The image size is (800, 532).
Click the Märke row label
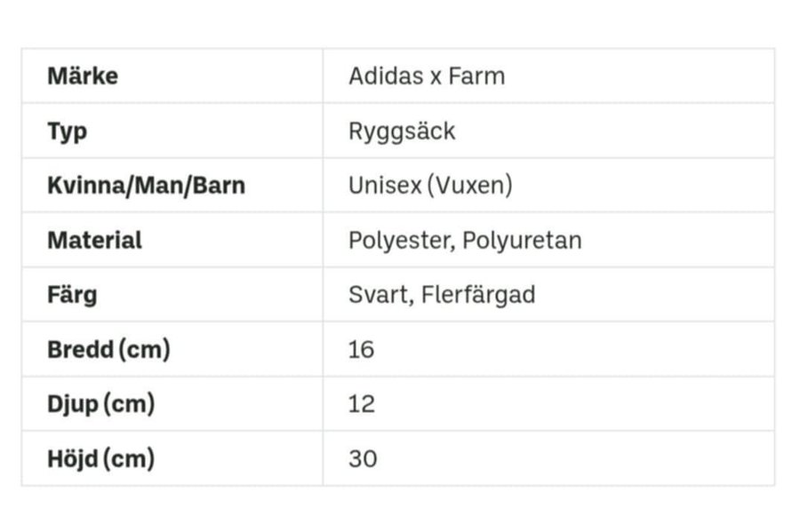click(x=83, y=76)
